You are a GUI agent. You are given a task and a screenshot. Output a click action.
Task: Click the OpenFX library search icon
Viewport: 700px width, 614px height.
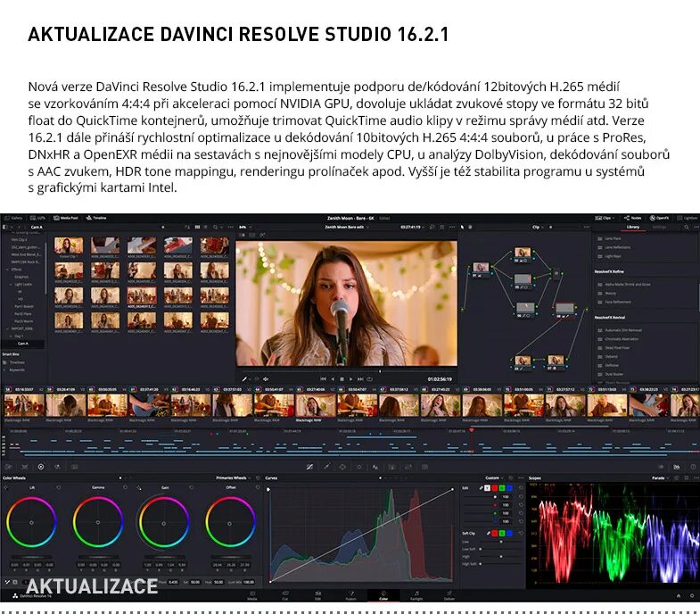[687, 228]
